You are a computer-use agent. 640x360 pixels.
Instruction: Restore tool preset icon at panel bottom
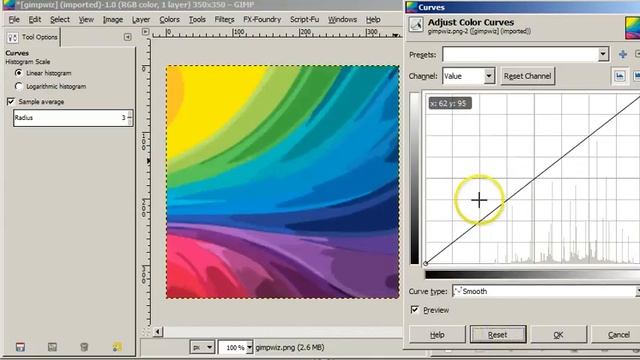52,347
